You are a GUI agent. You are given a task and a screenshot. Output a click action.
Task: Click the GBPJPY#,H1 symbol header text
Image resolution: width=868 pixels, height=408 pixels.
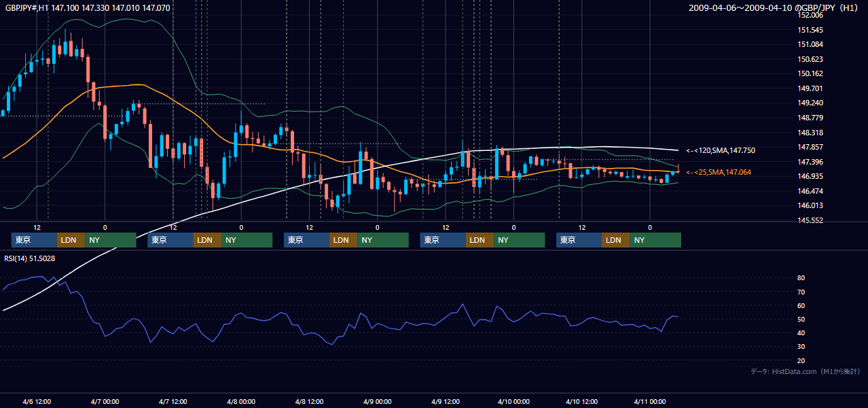[87, 7]
